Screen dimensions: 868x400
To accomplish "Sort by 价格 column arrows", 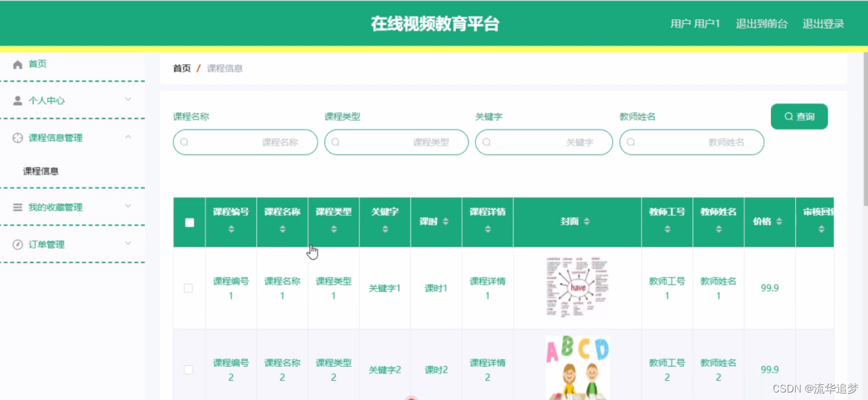I will (779, 222).
